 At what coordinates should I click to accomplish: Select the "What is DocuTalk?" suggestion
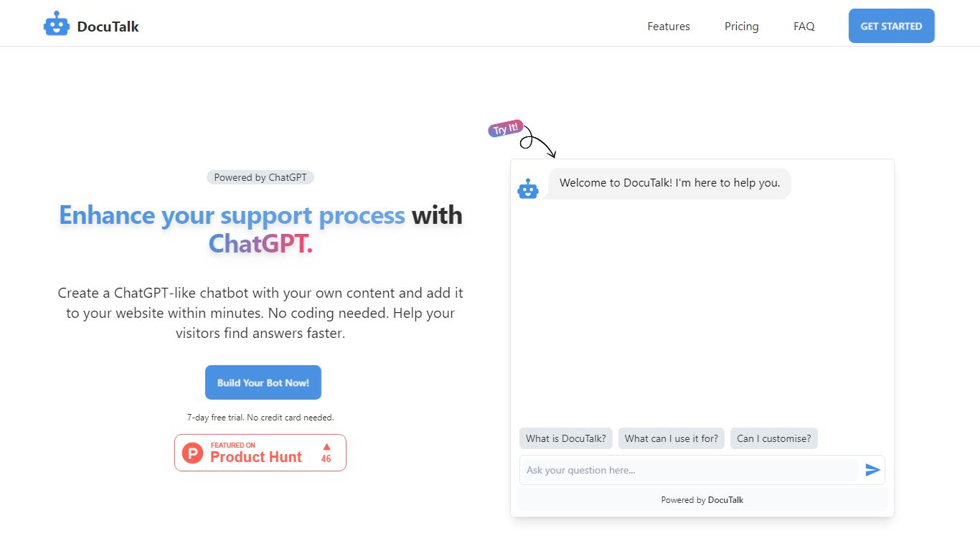565,438
